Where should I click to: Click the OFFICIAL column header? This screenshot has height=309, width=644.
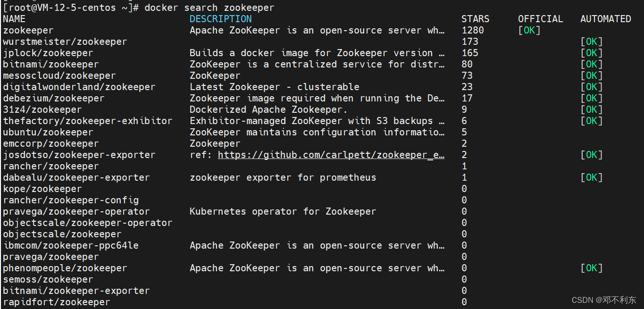540,19
